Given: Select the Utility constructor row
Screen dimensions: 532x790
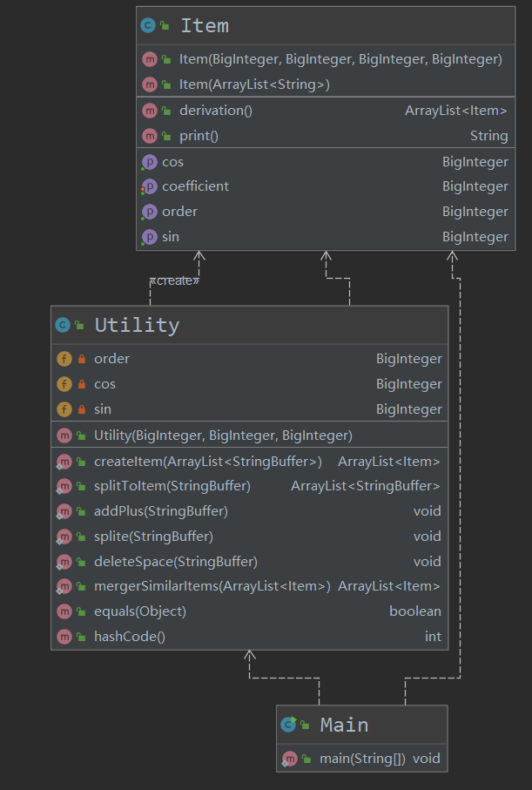Looking at the screenshot, I should [x=223, y=435].
